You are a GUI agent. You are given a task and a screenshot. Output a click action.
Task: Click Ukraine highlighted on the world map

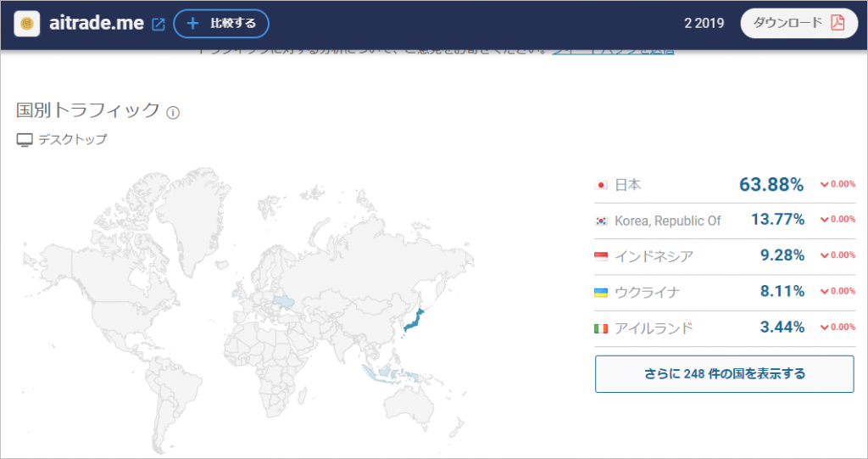pyautogui.click(x=282, y=301)
